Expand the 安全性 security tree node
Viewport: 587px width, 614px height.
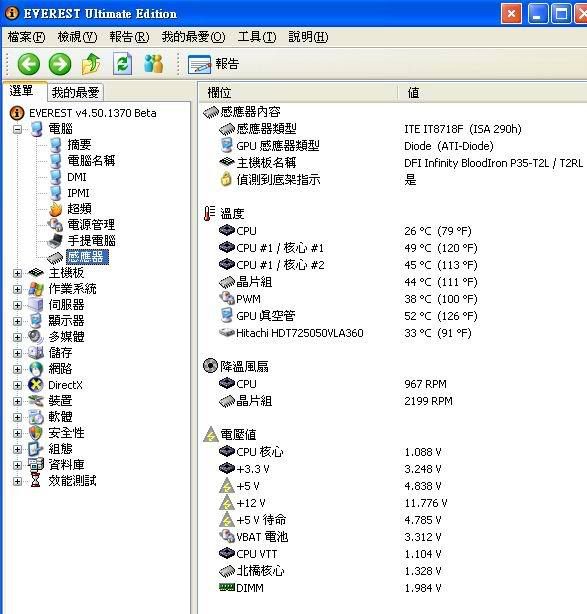17,433
